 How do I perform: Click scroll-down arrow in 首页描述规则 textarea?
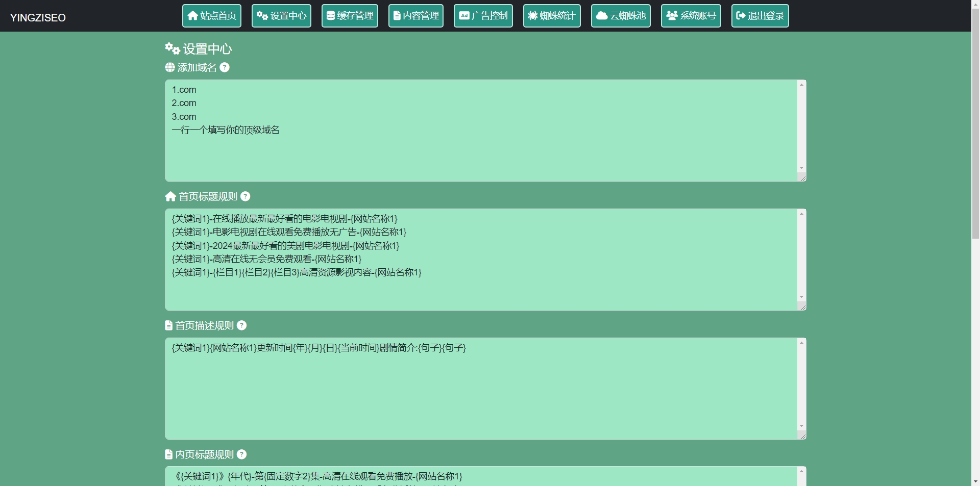(801, 426)
